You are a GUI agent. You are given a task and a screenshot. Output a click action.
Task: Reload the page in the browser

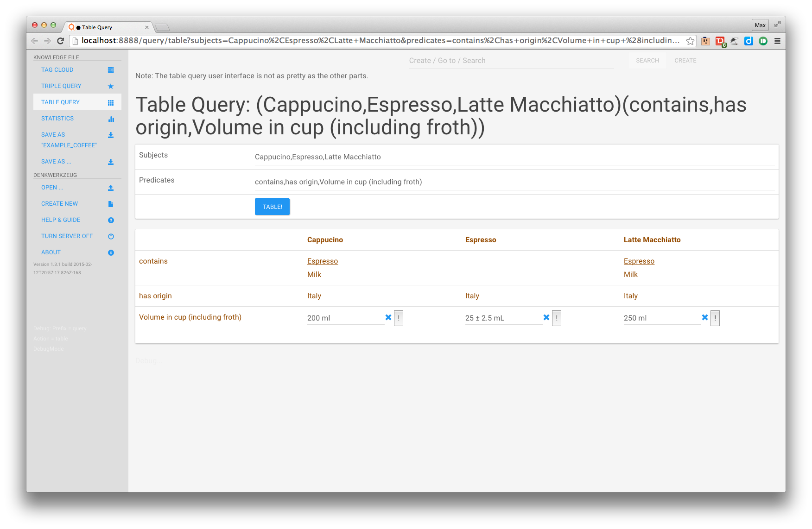pyautogui.click(x=60, y=41)
